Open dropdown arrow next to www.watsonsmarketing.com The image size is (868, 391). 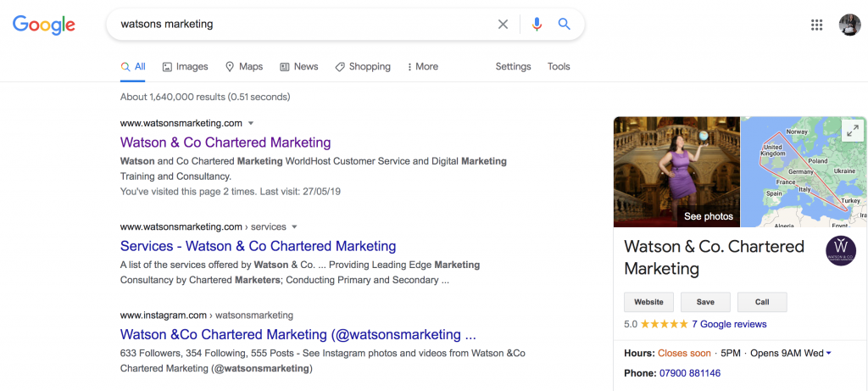251,123
